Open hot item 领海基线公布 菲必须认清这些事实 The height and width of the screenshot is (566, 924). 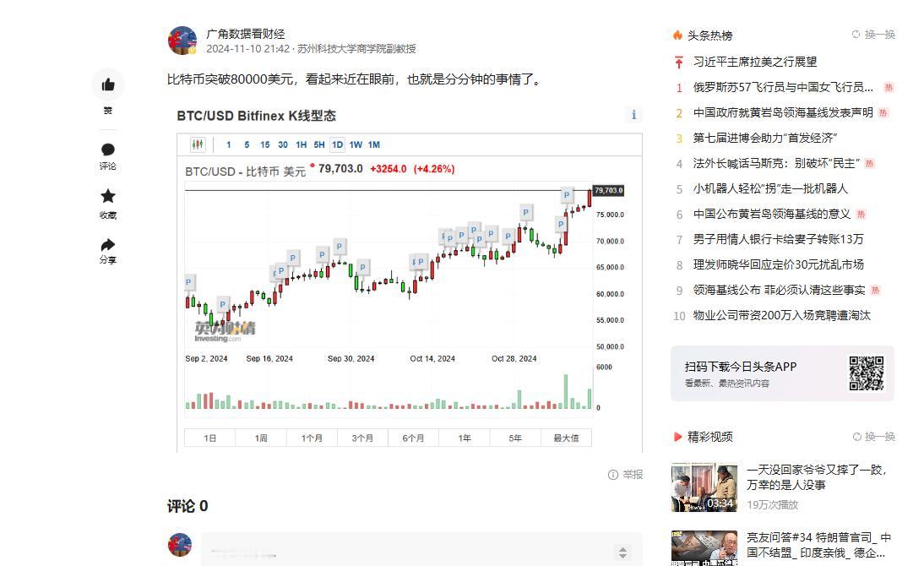779,290
